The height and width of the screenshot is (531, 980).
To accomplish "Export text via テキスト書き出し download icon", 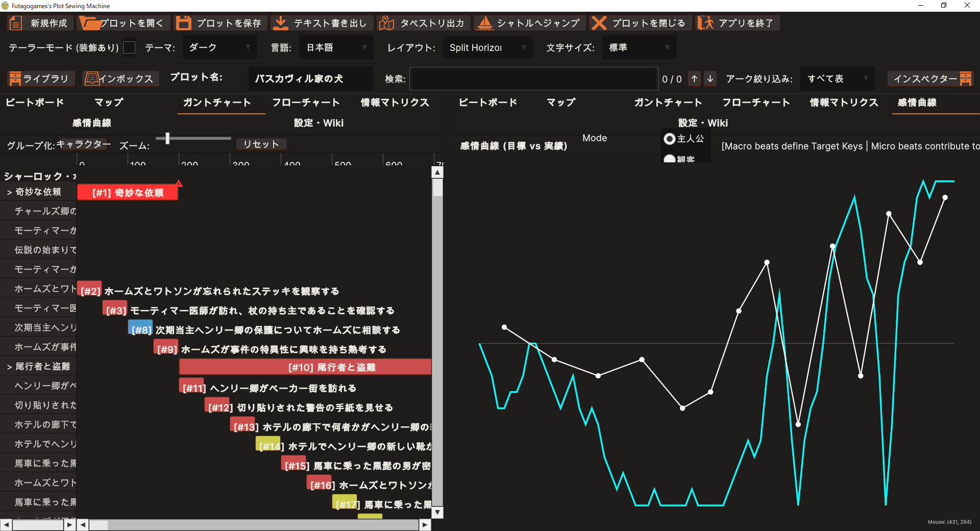I will (280, 23).
